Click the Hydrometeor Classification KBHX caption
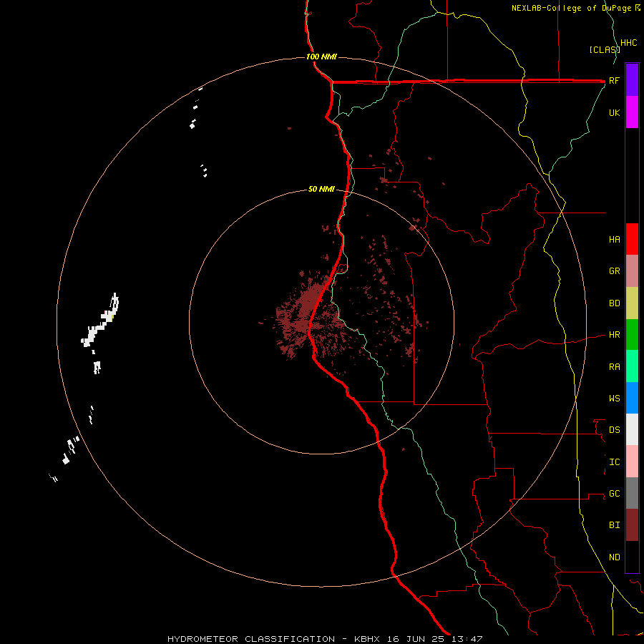This screenshot has width=644, height=644. coord(325,639)
